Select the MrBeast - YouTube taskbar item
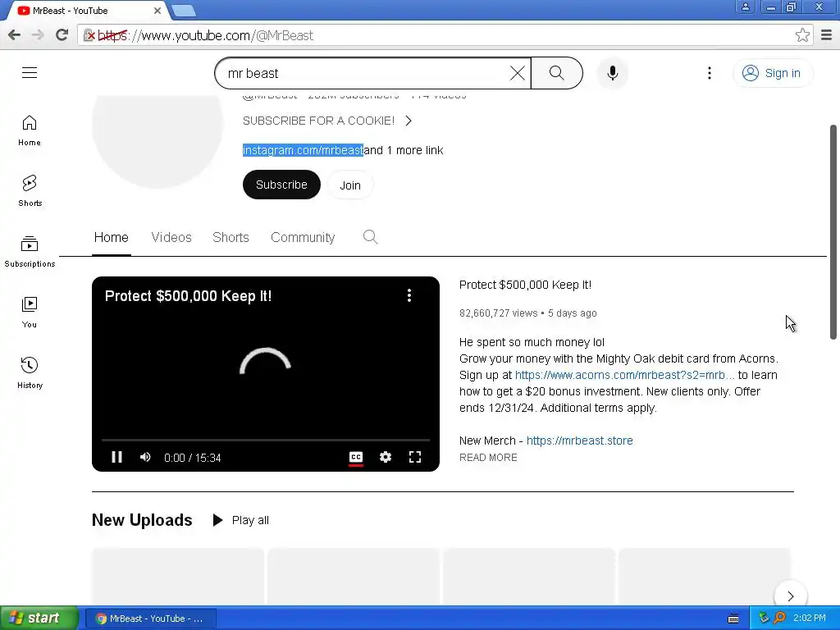840x630 pixels. [x=151, y=619]
